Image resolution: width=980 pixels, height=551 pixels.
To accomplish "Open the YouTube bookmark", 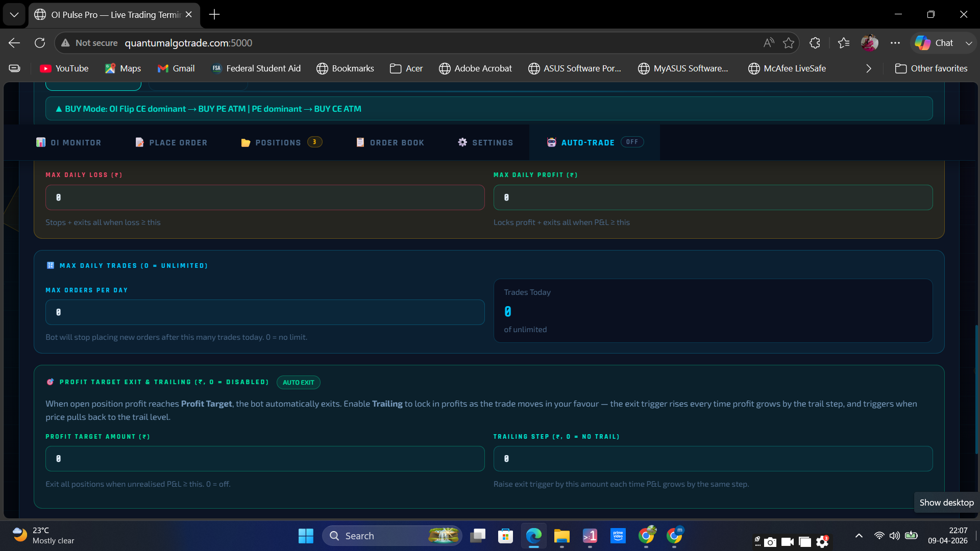I will click(x=64, y=68).
